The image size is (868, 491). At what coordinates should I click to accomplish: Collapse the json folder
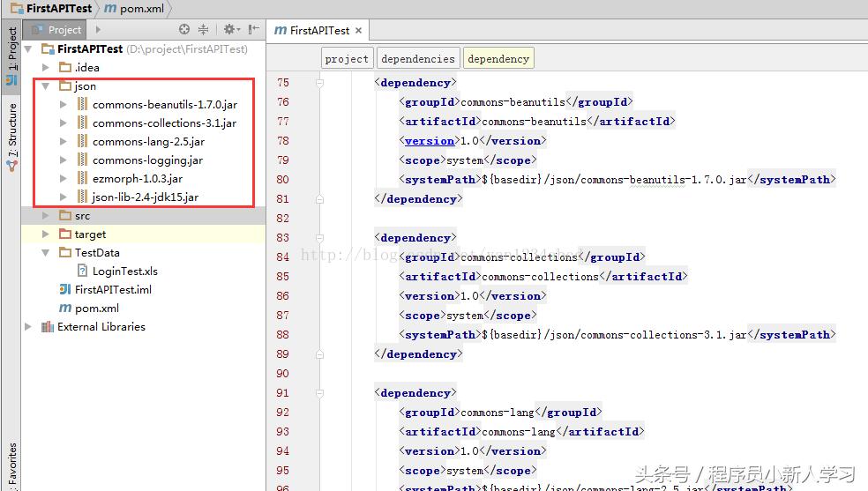coord(46,86)
